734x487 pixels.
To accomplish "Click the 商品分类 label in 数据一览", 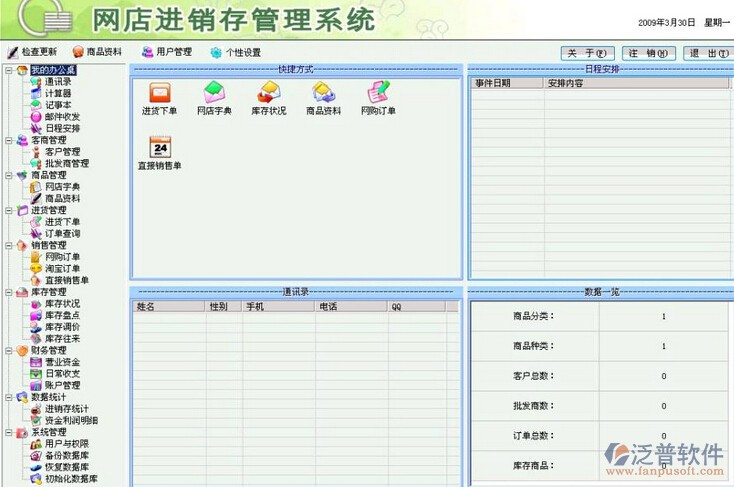I will [534, 316].
